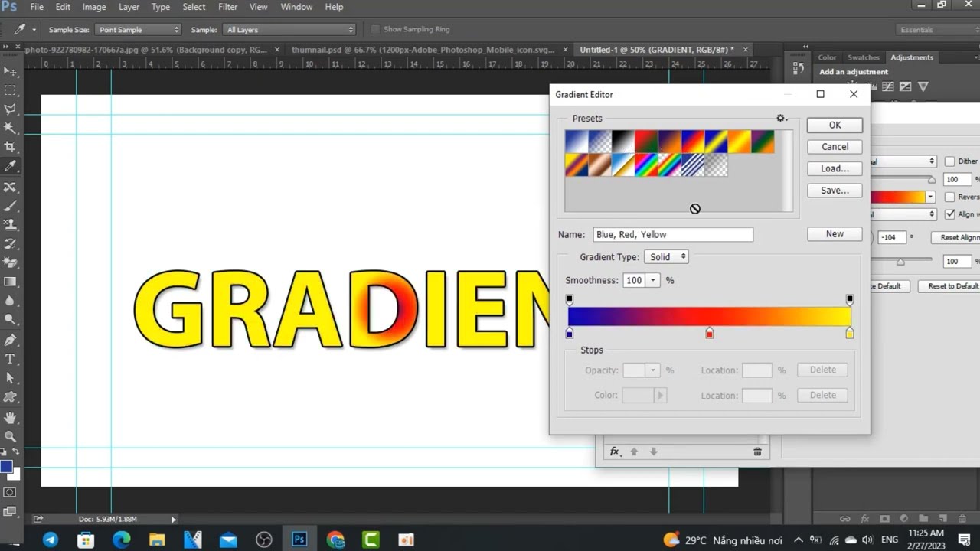
Task: Select the Eraser tool
Action: tap(11, 263)
